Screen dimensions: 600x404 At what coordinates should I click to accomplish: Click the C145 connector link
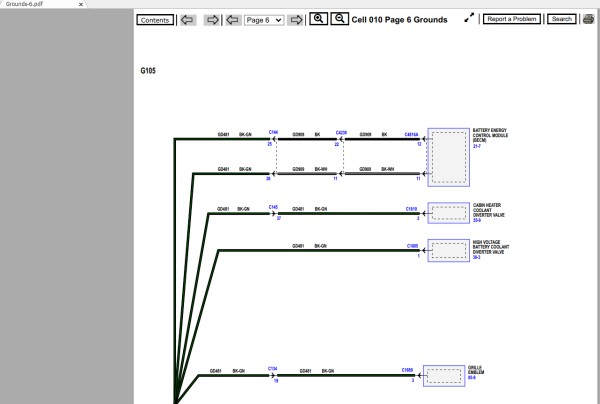click(x=273, y=207)
